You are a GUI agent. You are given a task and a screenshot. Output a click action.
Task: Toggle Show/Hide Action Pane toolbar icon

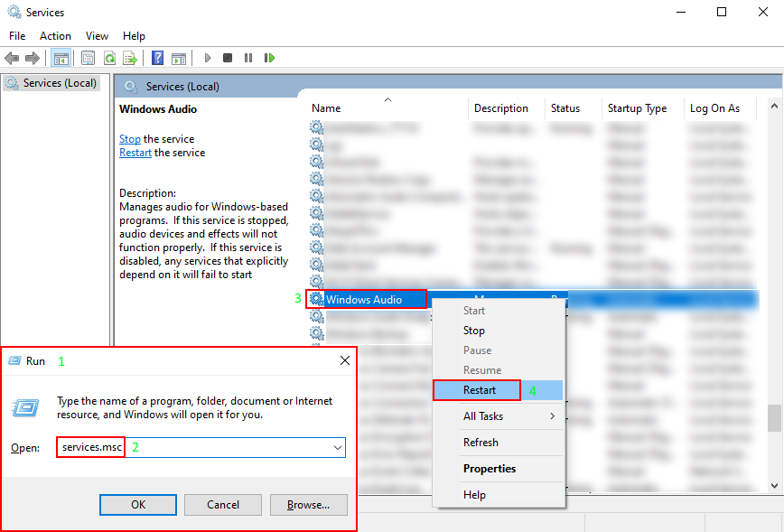(179, 58)
